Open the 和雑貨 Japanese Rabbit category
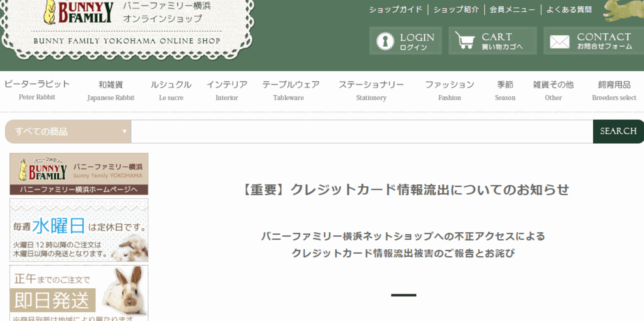 coord(111,91)
